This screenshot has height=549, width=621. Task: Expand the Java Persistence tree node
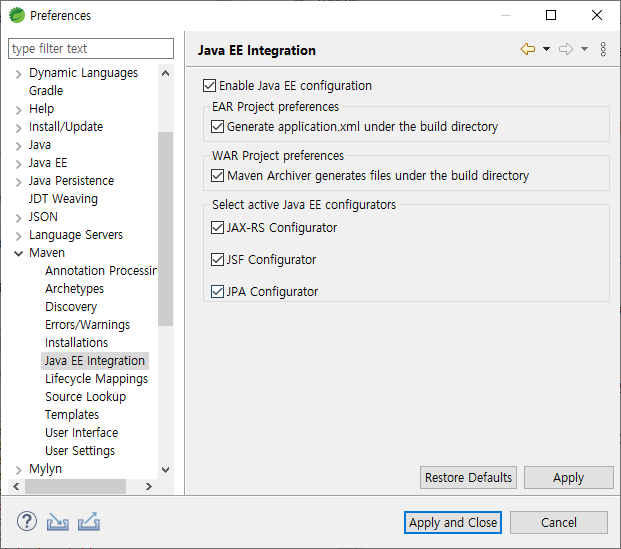point(18,182)
